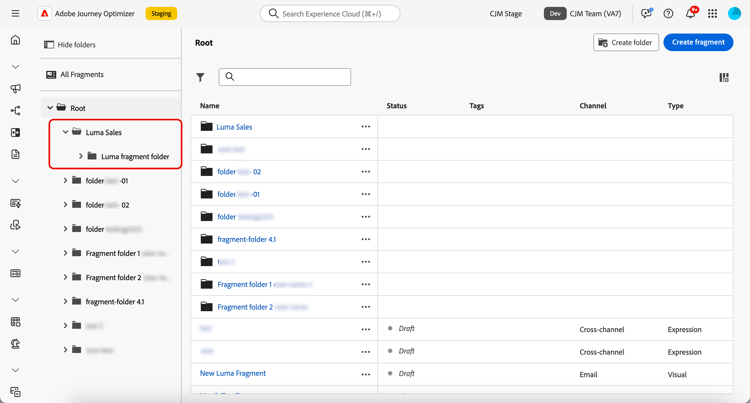Sort by the Name column header
The image size is (750, 403).
click(210, 106)
